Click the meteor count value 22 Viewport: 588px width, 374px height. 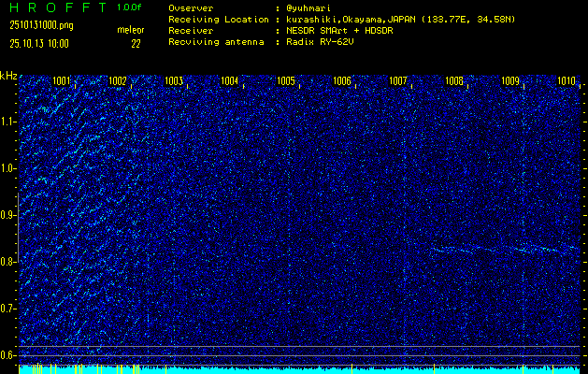click(x=136, y=43)
